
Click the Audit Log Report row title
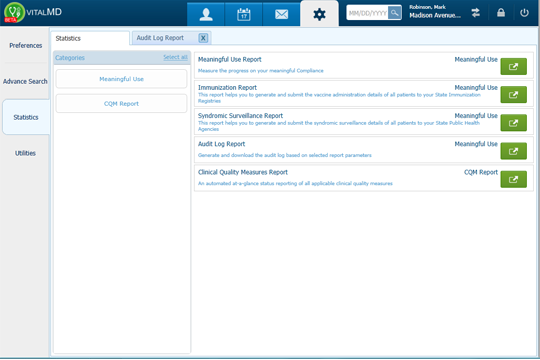221,144
